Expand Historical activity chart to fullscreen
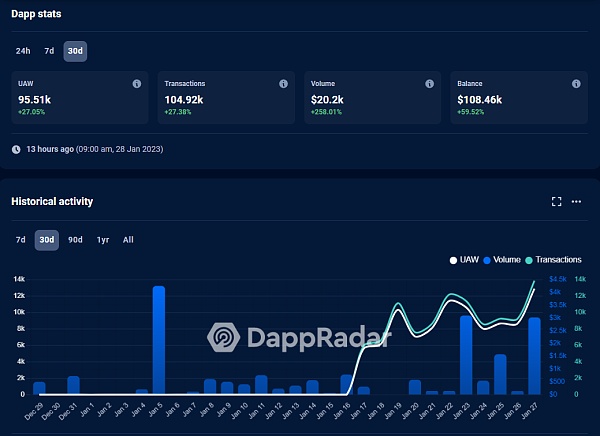This screenshot has width=600, height=436. coord(557,201)
